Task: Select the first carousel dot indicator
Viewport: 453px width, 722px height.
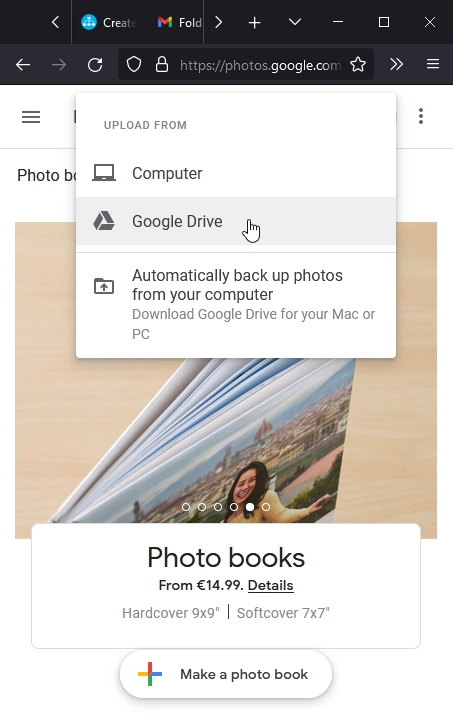Action: [x=186, y=507]
